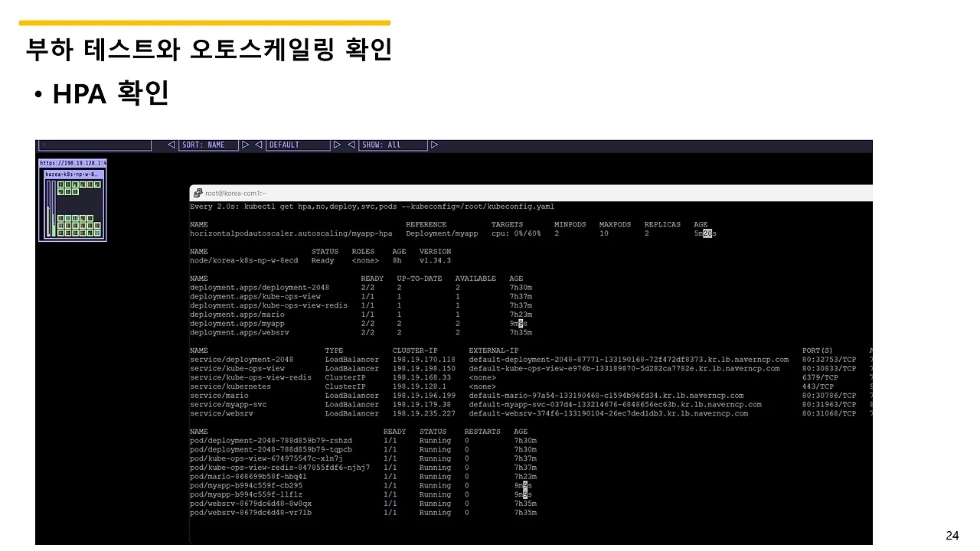Click port value 80:31963/TCP
The width and height of the screenshot is (980, 551).
[829, 405]
